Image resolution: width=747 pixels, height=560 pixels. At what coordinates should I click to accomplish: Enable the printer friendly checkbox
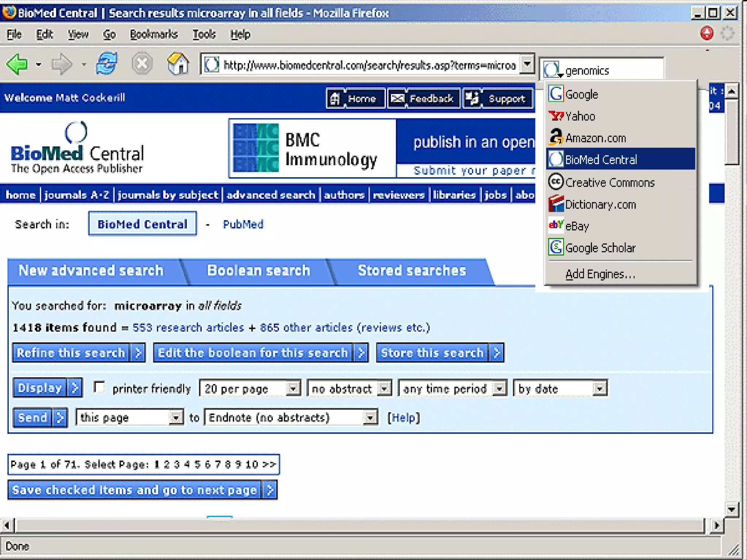(x=99, y=387)
